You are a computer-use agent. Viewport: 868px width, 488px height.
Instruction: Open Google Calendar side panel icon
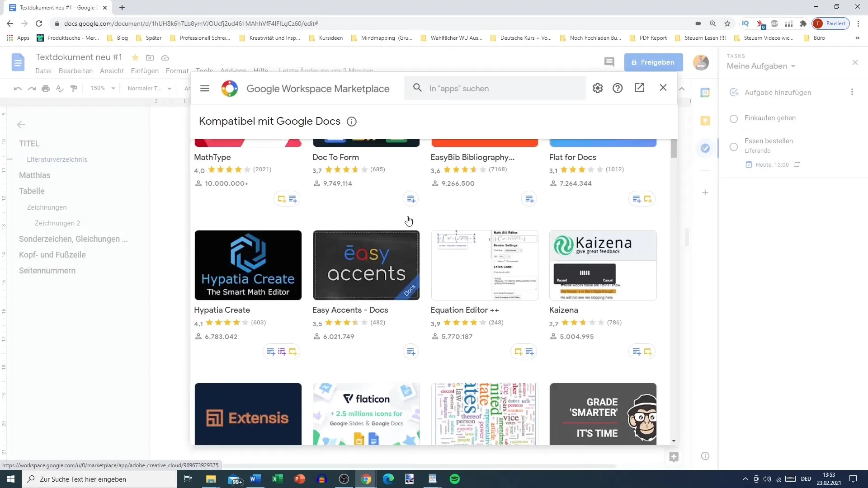coord(705,93)
